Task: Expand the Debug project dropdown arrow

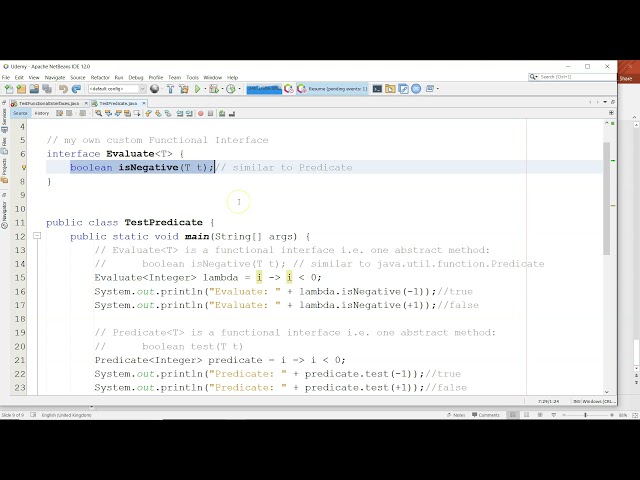Action: pos(222,89)
